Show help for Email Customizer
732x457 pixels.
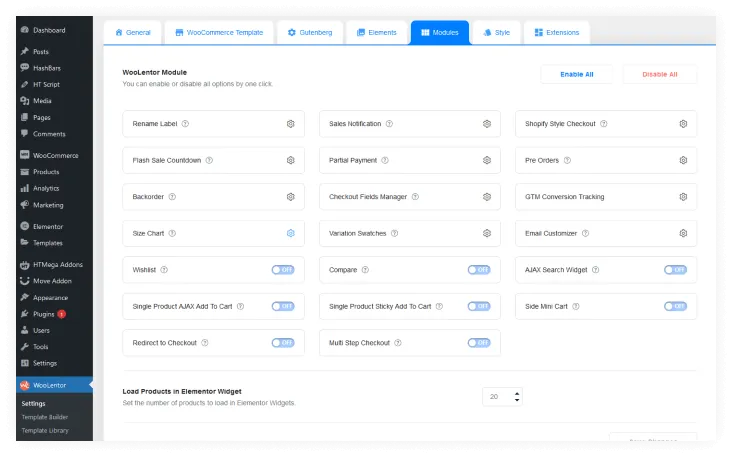[585, 233]
